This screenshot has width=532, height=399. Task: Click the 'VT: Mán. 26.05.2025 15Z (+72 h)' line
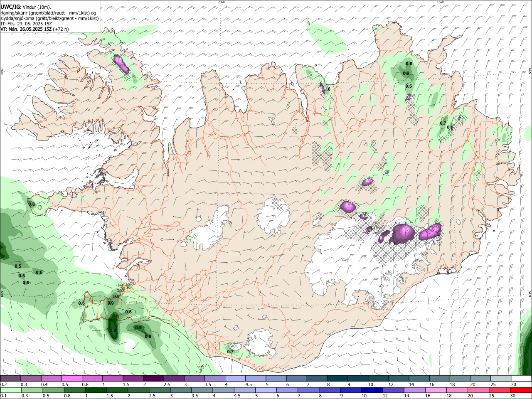click(x=34, y=29)
